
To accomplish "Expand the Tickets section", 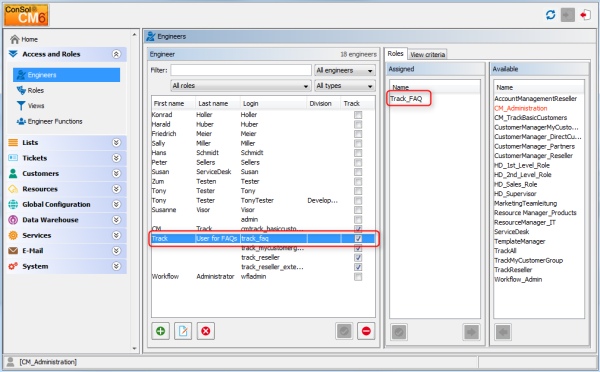I will click(116, 158).
